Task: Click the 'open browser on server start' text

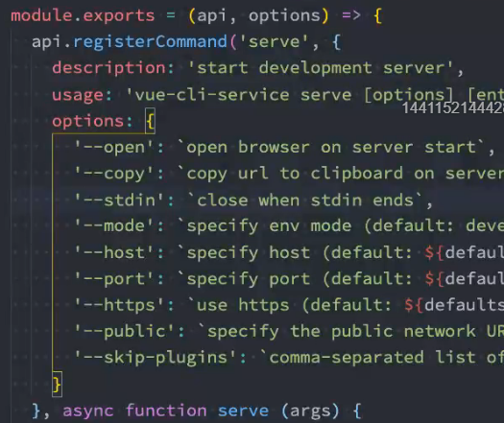Action: pos(331,148)
